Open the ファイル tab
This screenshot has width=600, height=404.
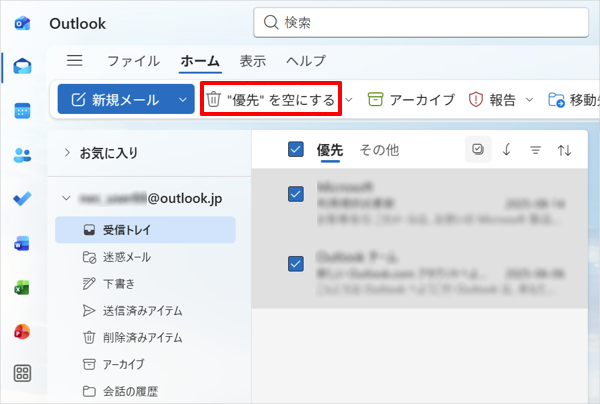pos(134,61)
